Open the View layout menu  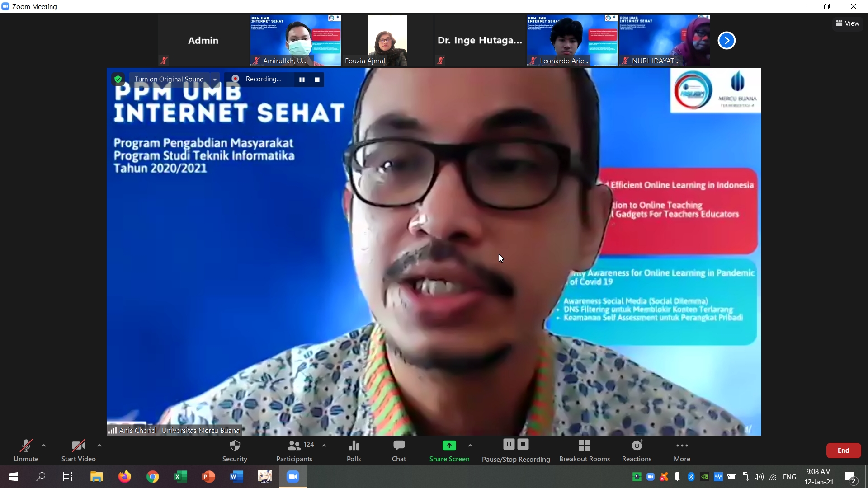point(847,23)
